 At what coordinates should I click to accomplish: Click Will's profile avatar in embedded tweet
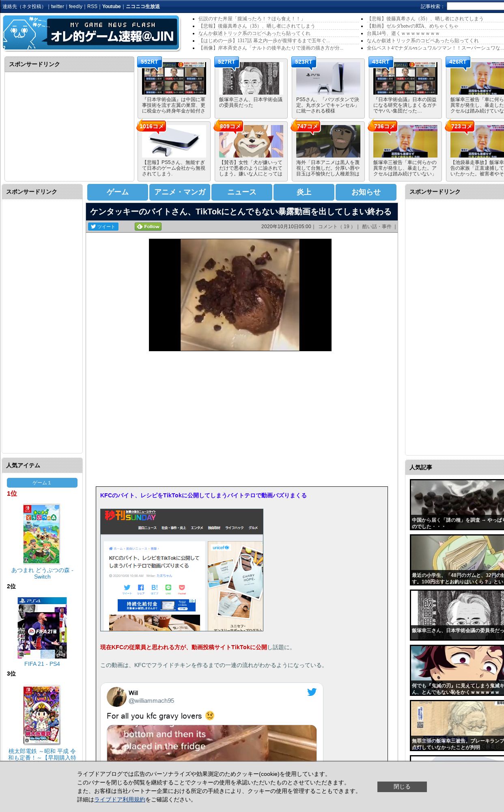pyautogui.click(x=116, y=697)
